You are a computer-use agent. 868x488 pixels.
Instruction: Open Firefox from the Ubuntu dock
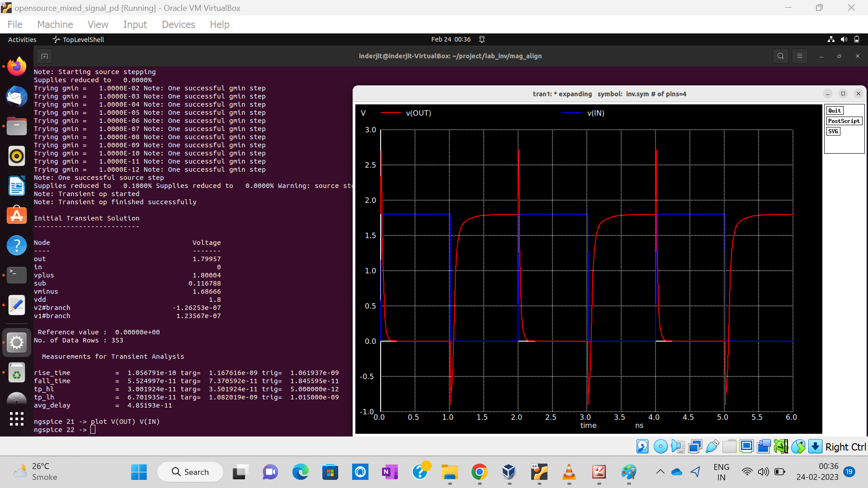[x=17, y=66]
